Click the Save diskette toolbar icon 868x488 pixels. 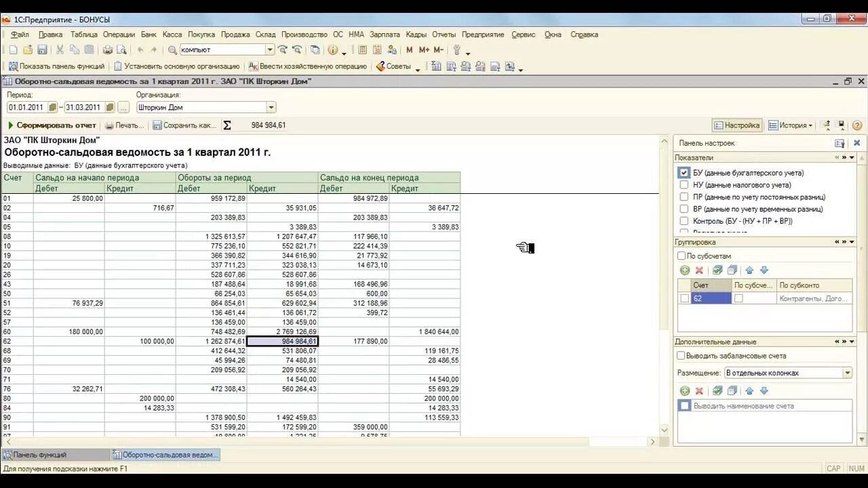click(42, 49)
